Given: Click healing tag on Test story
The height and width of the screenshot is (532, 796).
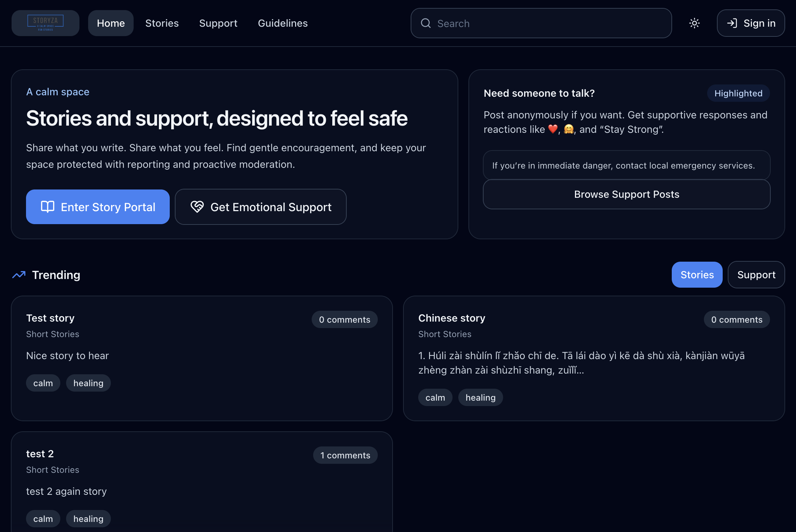Looking at the screenshot, I should click(88, 383).
